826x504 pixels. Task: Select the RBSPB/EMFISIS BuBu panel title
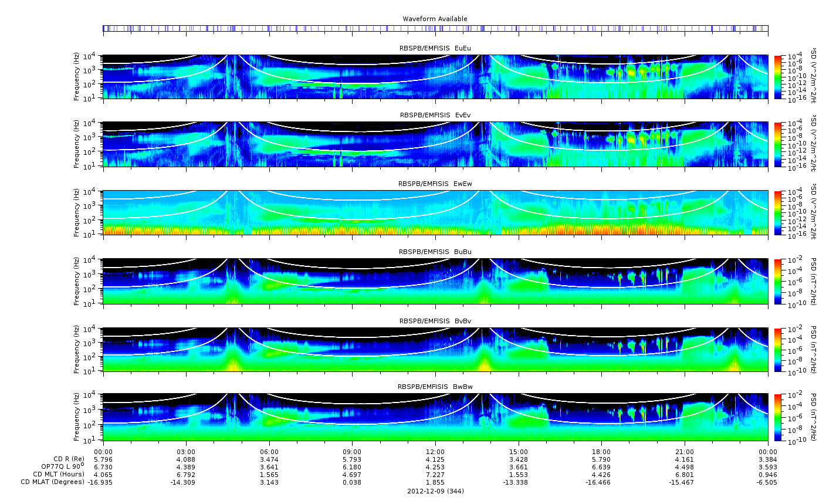point(435,252)
